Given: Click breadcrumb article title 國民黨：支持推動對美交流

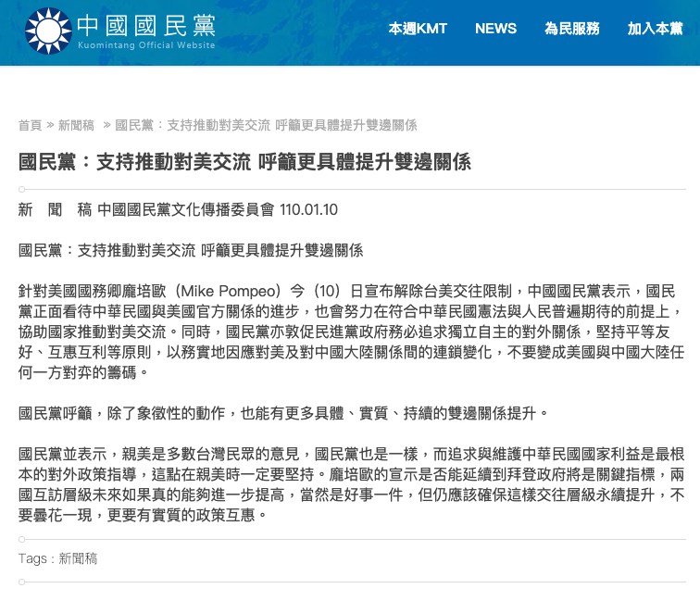Looking at the screenshot, I should click(x=266, y=125).
